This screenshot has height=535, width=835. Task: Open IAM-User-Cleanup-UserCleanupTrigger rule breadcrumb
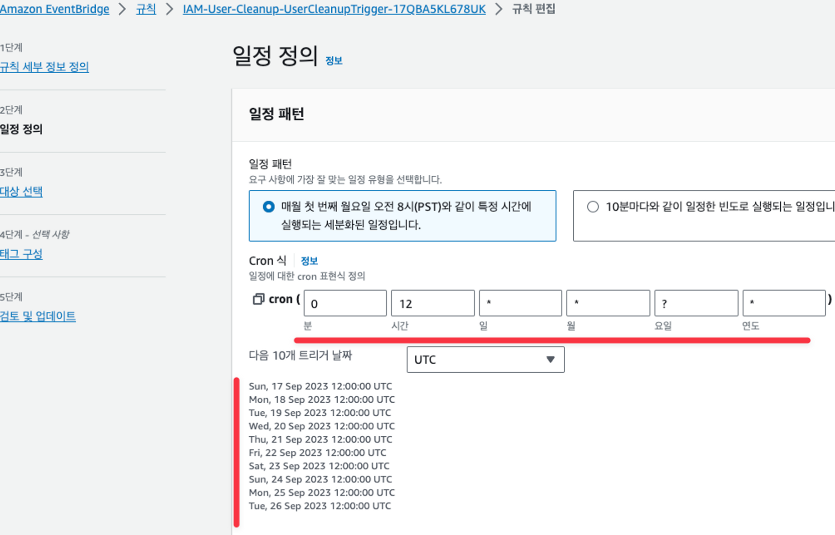click(334, 9)
